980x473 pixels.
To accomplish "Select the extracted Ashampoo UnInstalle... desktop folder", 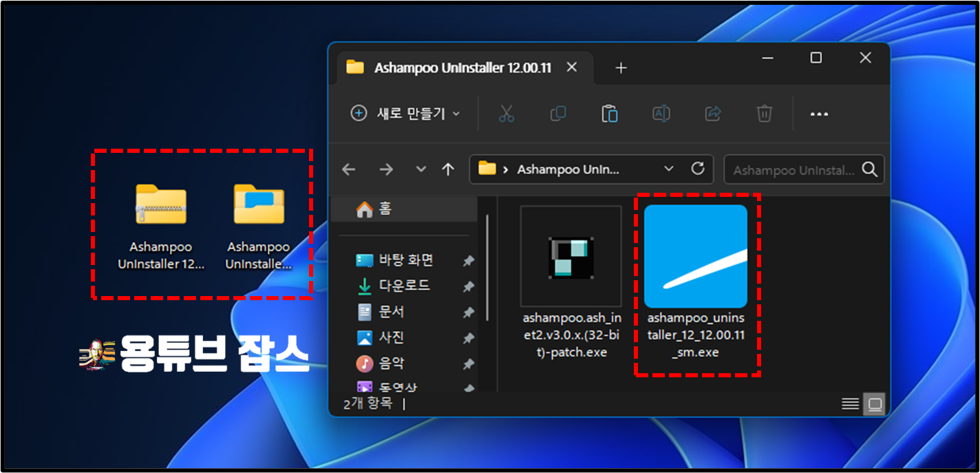I will coord(259,227).
